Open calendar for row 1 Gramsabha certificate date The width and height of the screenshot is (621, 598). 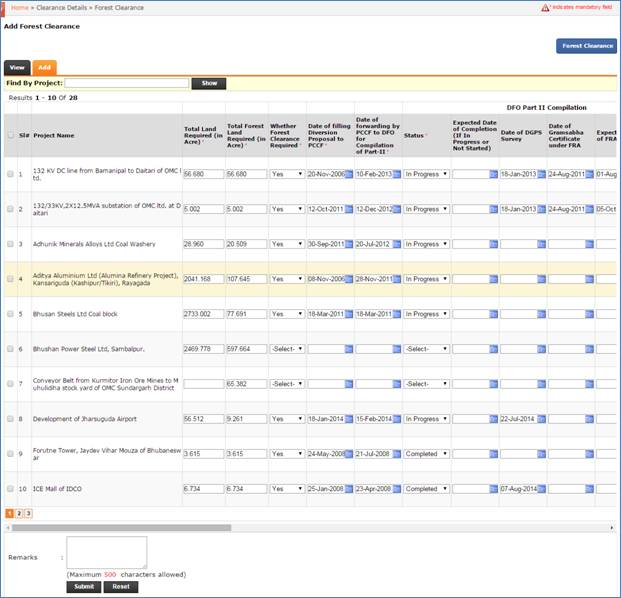[x=589, y=174]
